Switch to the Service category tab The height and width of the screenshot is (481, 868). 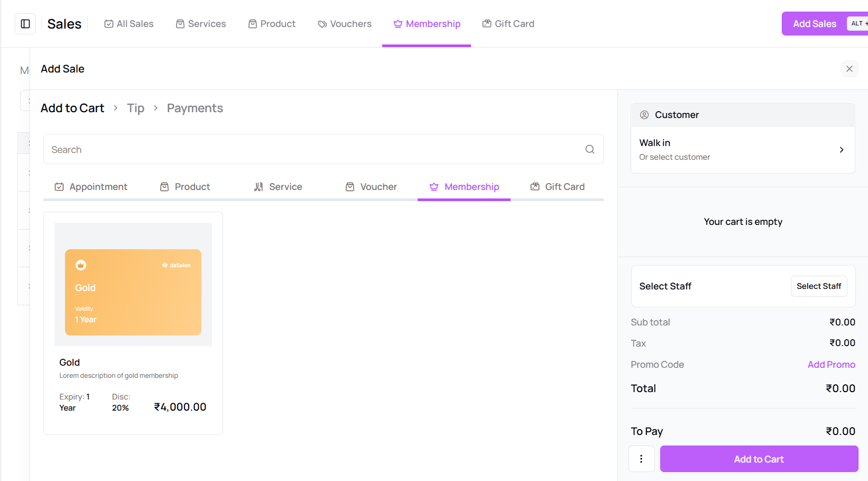pos(278,187)
